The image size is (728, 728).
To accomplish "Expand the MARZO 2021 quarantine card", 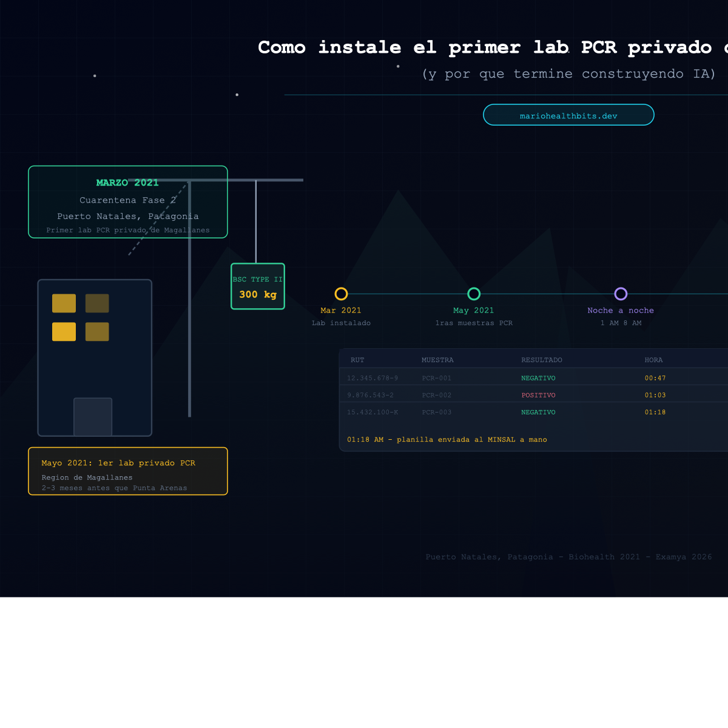I will click(127, 202).
